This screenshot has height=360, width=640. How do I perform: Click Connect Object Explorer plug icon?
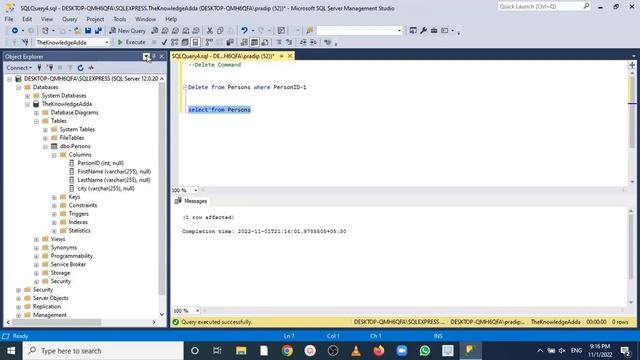39,68
